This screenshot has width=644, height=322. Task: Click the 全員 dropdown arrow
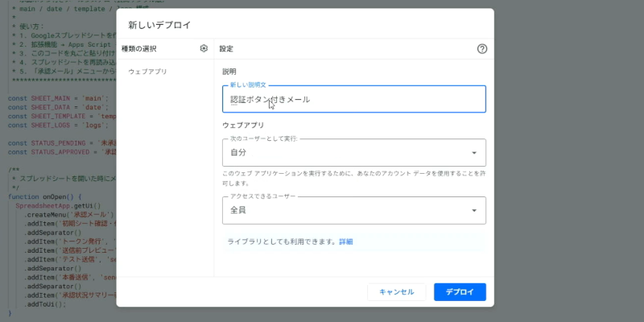click(474, 210)
